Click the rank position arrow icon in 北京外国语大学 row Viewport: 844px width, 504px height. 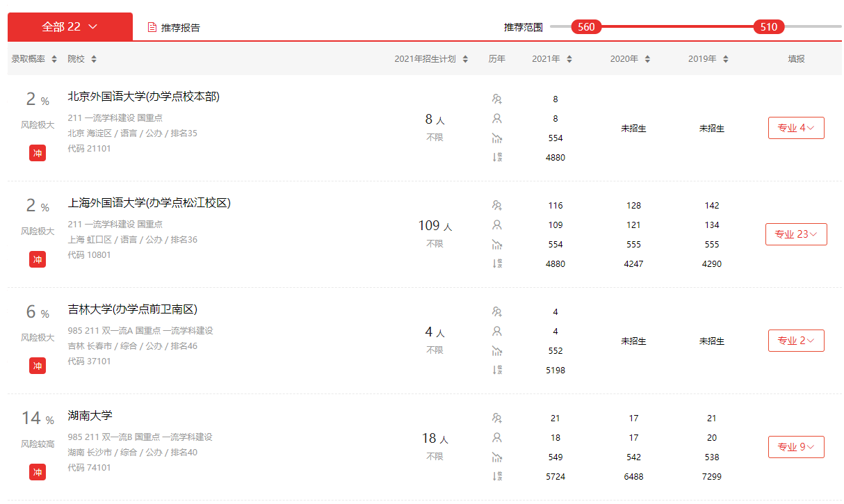pos(497,157)
